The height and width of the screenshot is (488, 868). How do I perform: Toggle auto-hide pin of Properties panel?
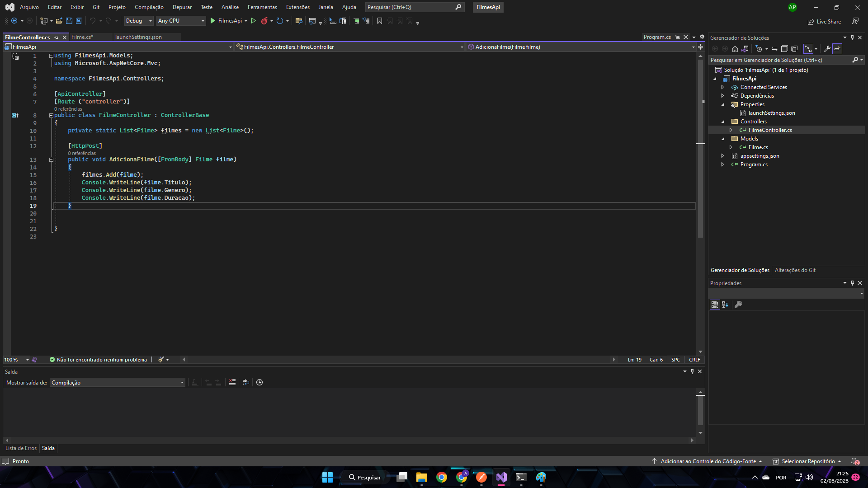coord(852,283)
